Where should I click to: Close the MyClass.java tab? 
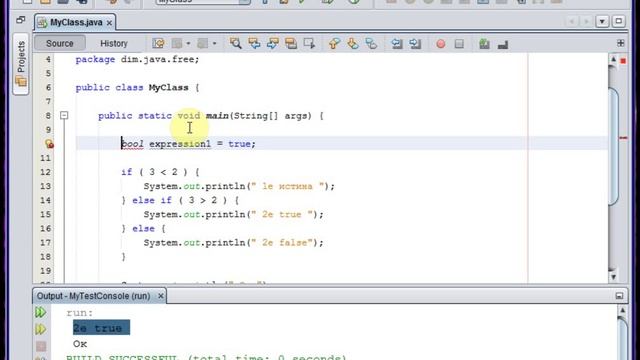109,23
